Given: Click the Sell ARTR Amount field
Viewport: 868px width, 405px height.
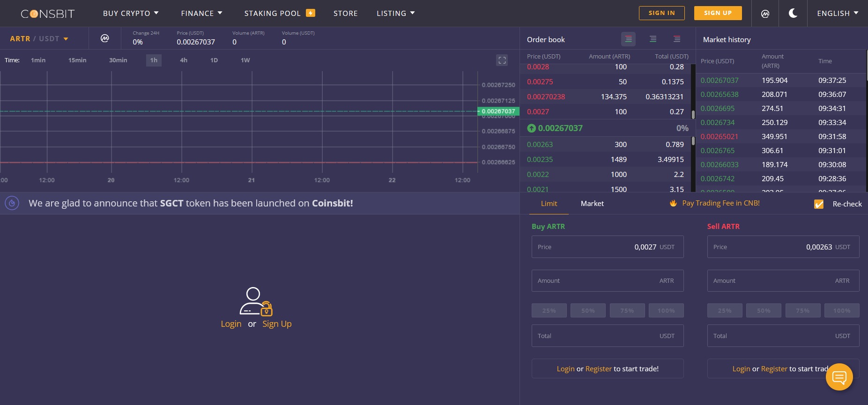Looking at the screenshot, I should click(783, 280).
